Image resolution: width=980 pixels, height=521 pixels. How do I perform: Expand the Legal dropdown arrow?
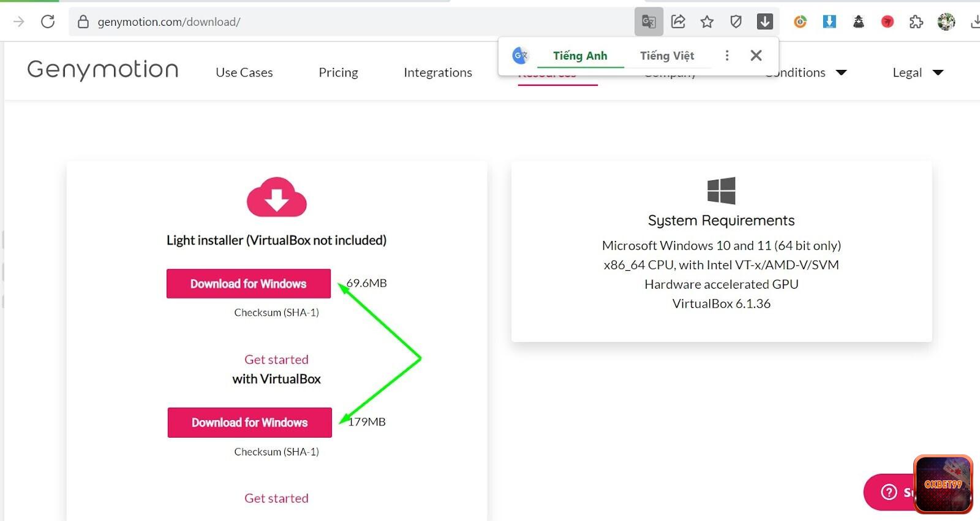coord(938,72)
